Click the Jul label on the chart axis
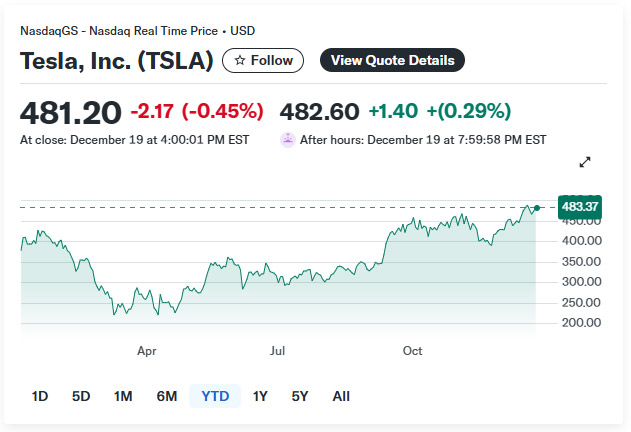Screen dimensions: 631x432 coord(278,351)
